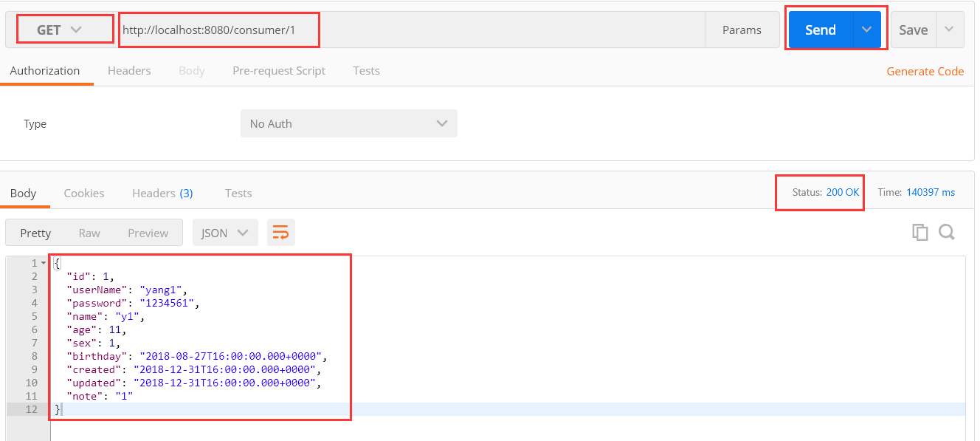Click line number 12 in the gutter
The width and height of the screenshot is (980, 441).
31,409
